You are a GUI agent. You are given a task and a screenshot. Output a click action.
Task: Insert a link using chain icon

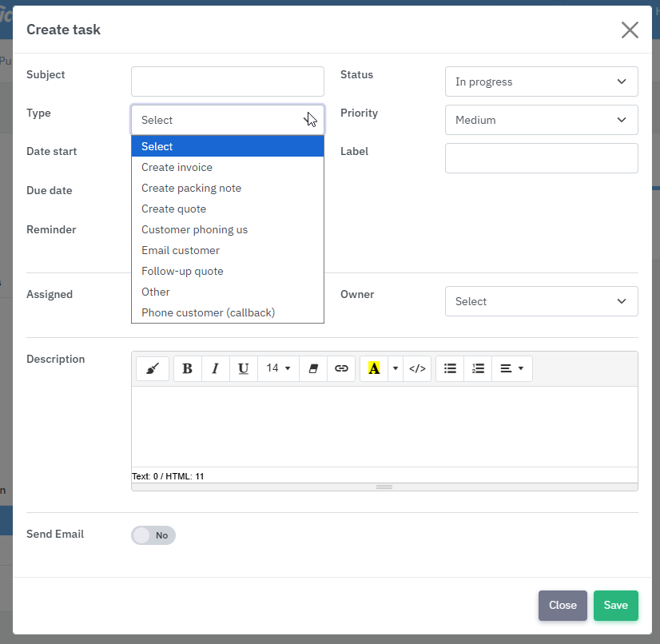click(x=341, y=368)
